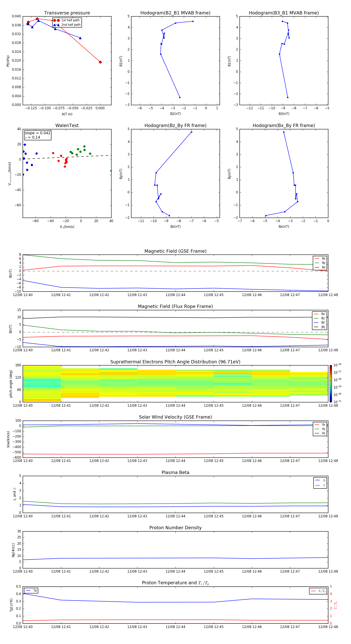
Task: Click the "Magnetic Field (Flux Rope Frame)" title
Action: 175,307
